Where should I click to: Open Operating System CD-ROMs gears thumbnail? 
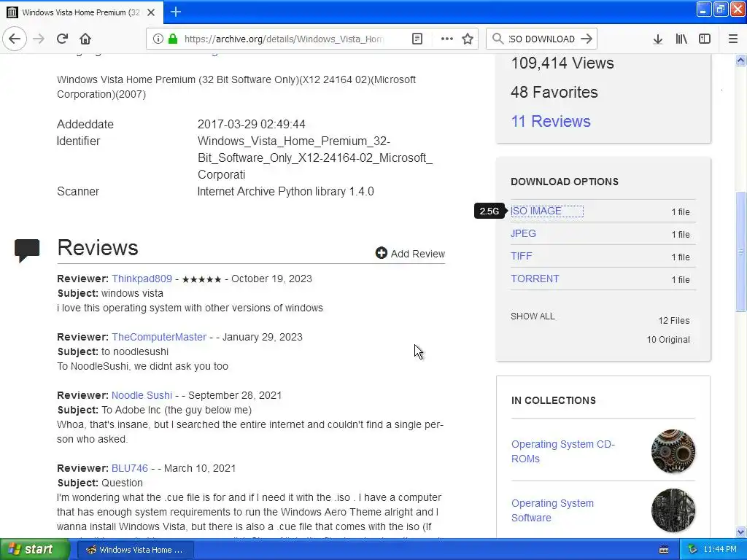click(673, 451)
